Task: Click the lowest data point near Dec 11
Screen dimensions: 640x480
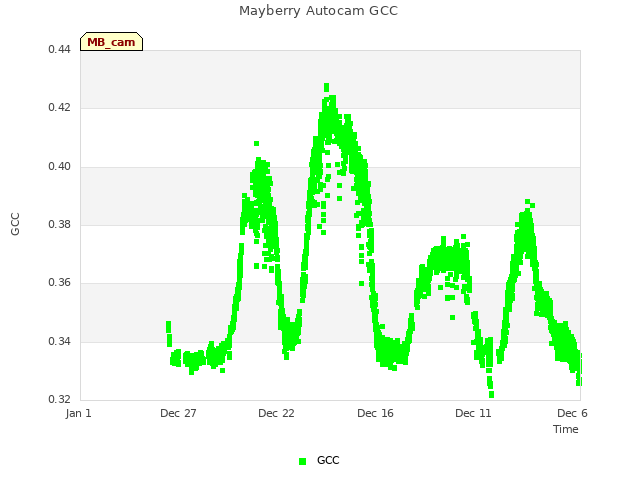Action: pyautogui.click(x=491, y=395)
